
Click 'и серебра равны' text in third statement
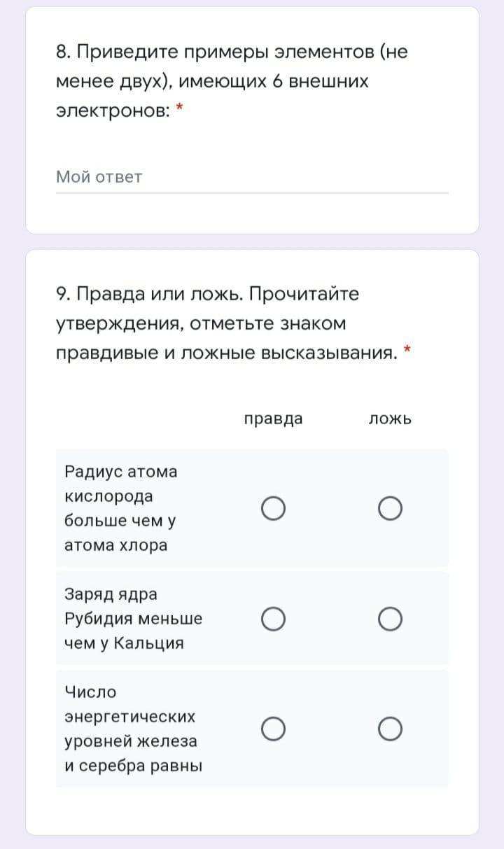pyautogui.click(x=133, y=766)
